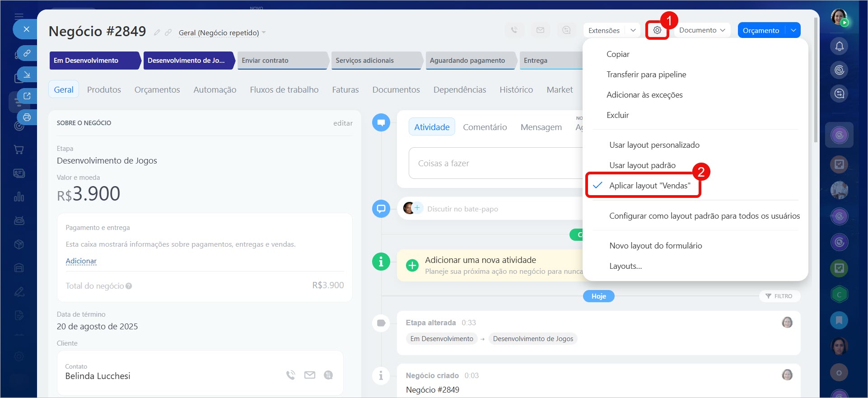Switch to the Produtos tab
Screen dimensions: 868x398
104,90
